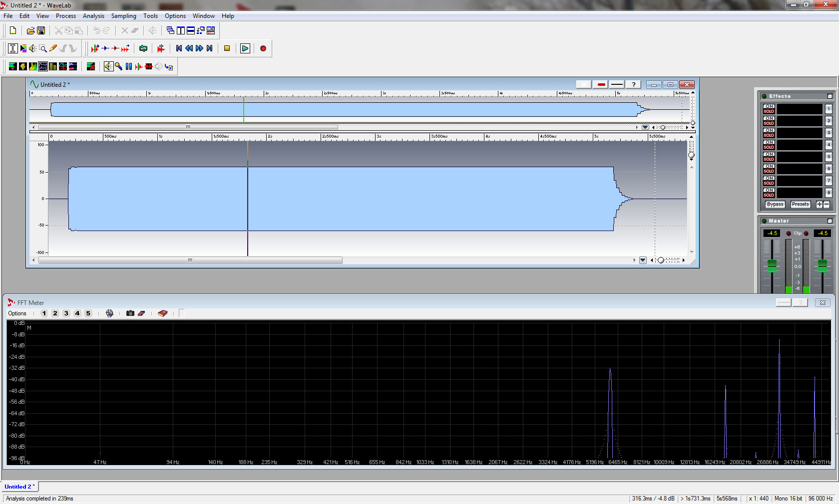
Task: Open FFT Meter Options menu
Action: [17, 313]
